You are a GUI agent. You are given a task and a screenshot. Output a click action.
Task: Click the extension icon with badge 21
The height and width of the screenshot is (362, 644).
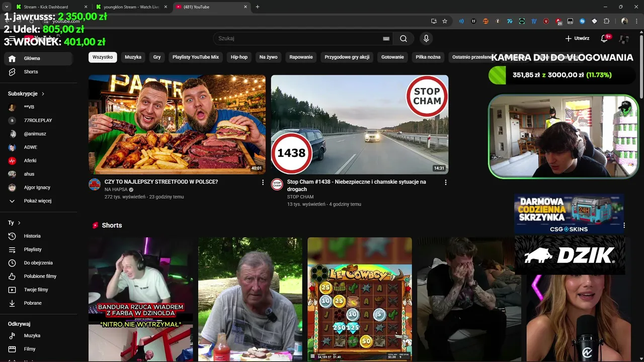point(558,22)
